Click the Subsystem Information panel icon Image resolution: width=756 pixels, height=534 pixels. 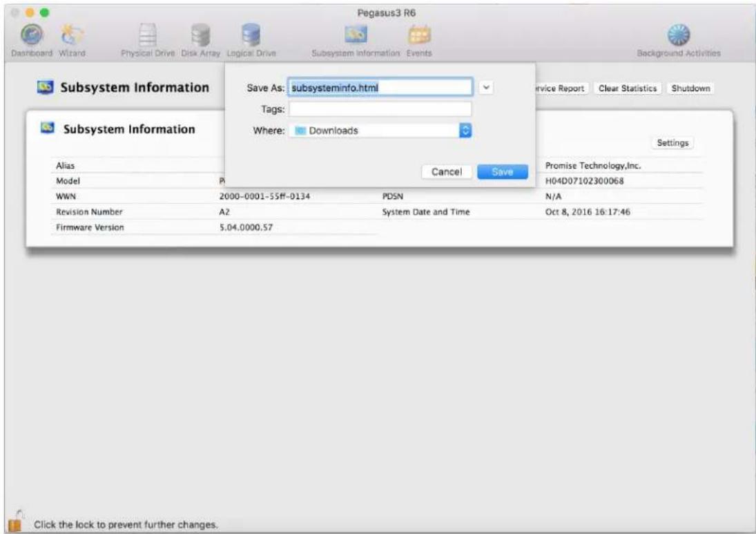(x=48, y=128)
